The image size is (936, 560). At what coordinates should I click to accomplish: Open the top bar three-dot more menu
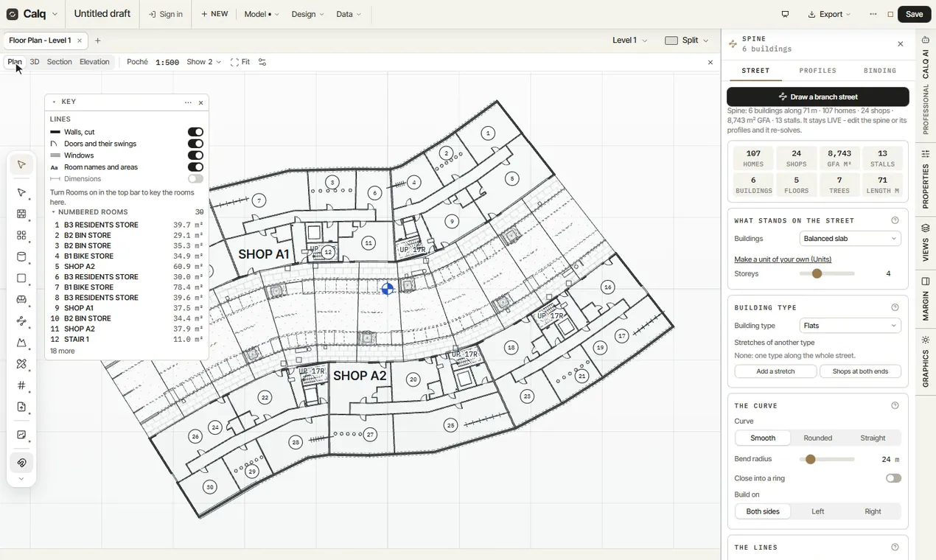pos(873,14)
